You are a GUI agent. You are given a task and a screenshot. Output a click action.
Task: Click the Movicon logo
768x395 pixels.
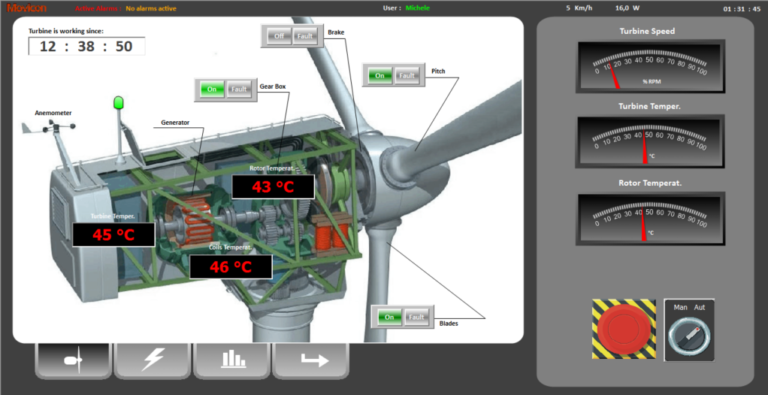(x=26, y=8)
